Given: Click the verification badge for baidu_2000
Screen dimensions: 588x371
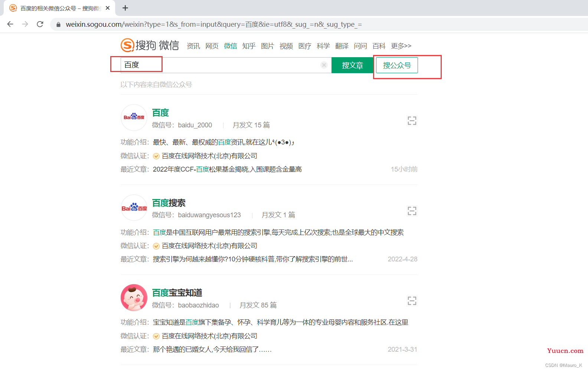Looking at the screenshot, I should [x=156, y=156].
